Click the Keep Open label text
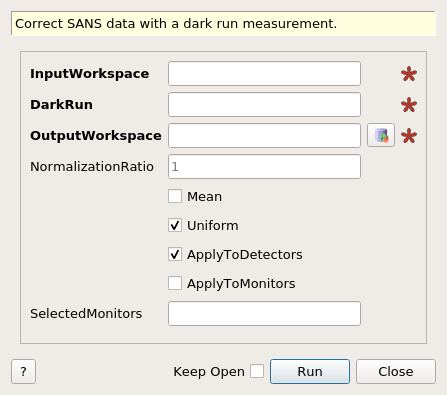The width and height of the screenshot is (447, 395). tap(209, 372)
